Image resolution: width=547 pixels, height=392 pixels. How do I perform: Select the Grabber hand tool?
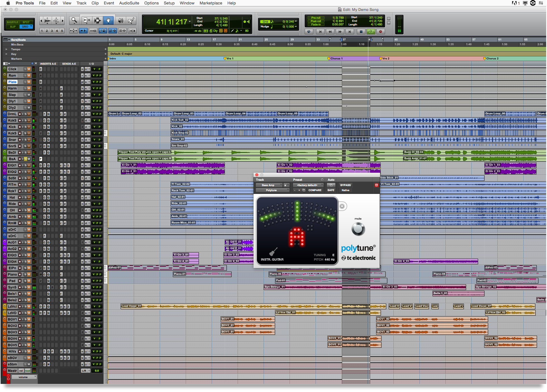click(108, 20)
